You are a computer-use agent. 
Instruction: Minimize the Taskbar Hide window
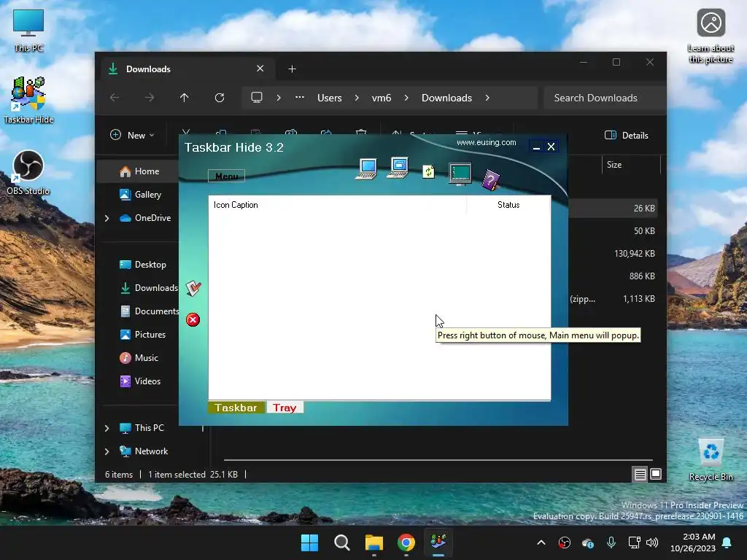click(536, 147)
